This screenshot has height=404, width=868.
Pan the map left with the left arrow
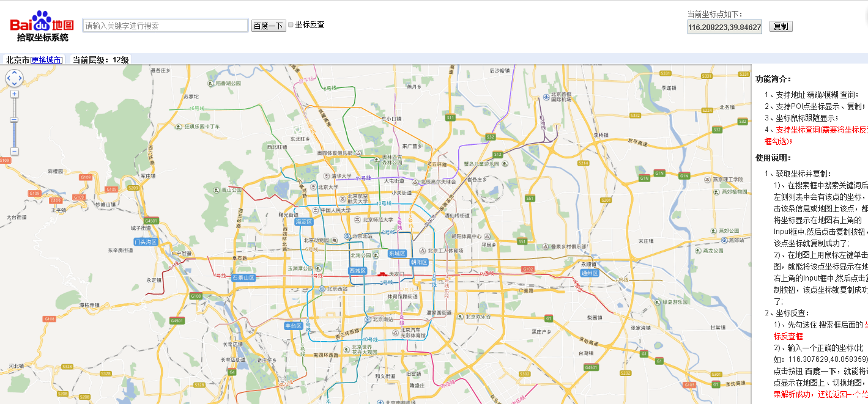[x=8, y=79]
